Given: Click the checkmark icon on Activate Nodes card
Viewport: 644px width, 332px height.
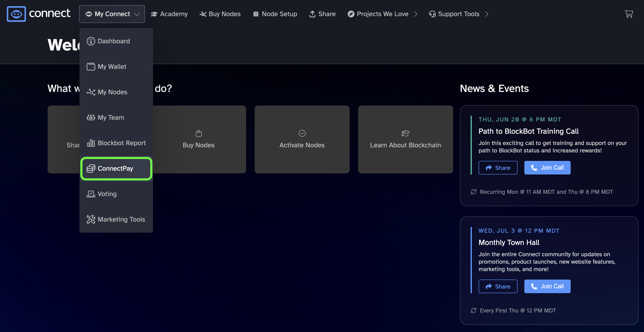Looking at the screenshot, I should point(302,133).
